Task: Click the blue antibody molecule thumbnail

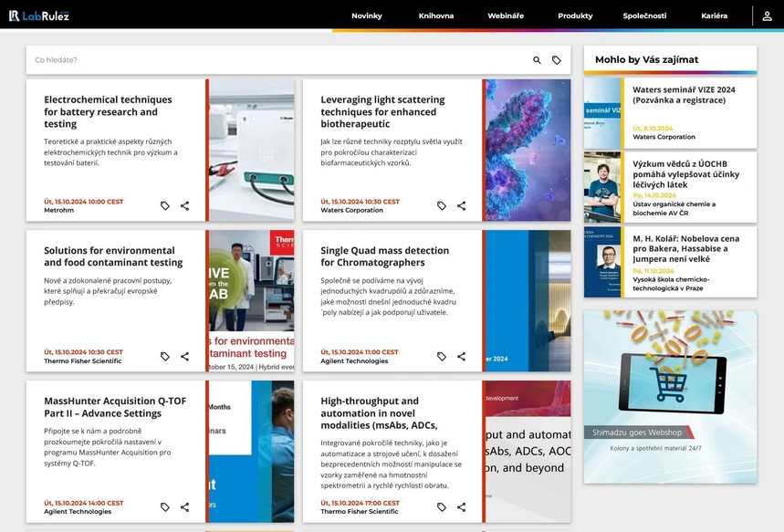Action: [528, 150]
